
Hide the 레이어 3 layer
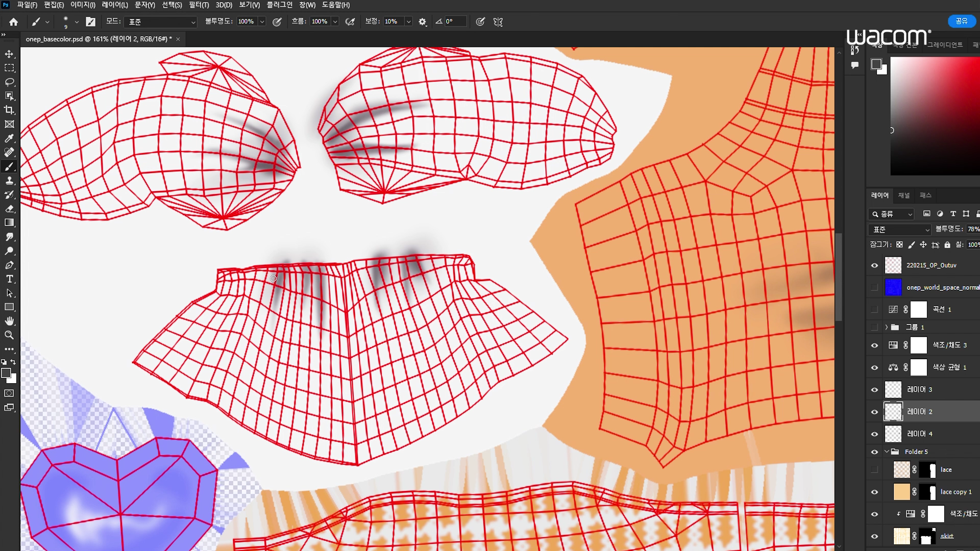point(874,390)
